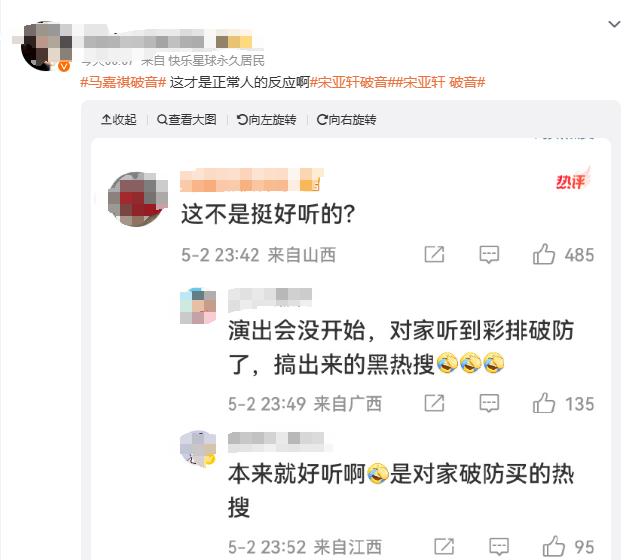Like the 485-likes hot comment
This screenshot has width=624, height=560.
[544, 254]
